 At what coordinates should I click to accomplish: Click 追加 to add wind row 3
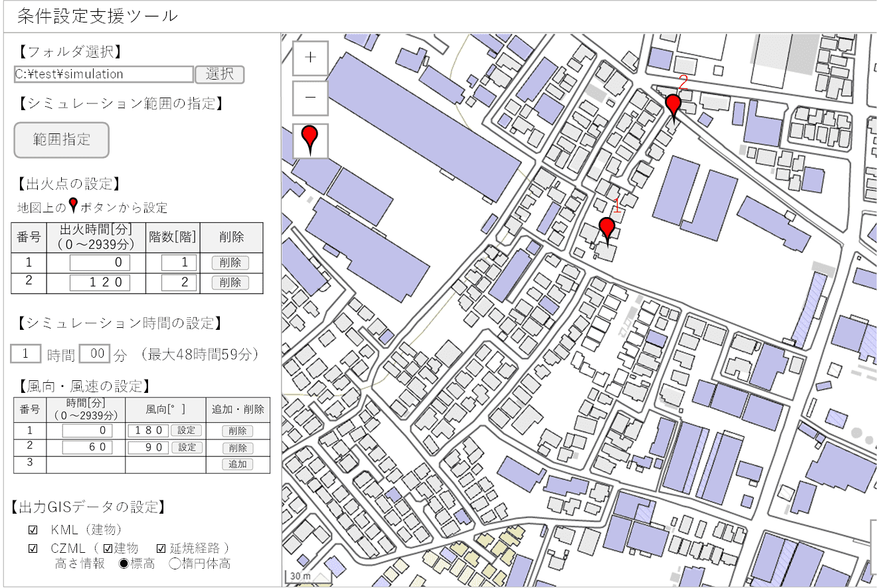(238, 465)
